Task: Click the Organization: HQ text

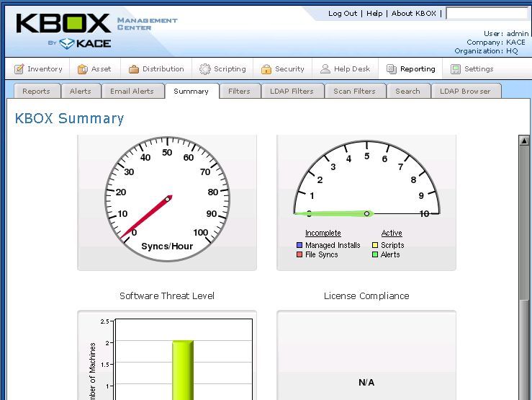Action: pos(486,51)
